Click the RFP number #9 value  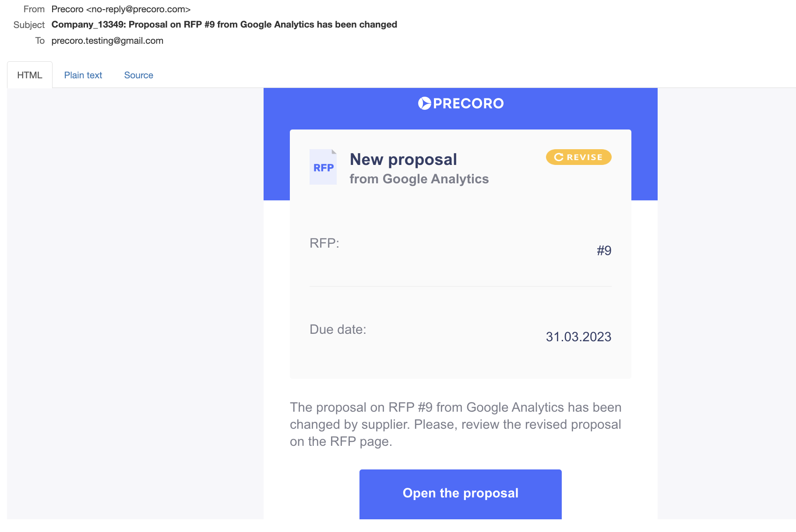click(604, 251)
